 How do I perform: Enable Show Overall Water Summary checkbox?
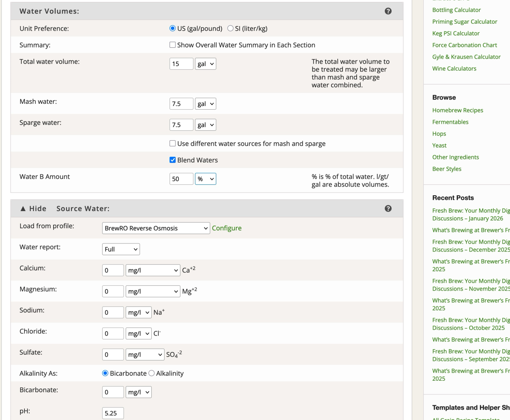[x=173, y=45]
